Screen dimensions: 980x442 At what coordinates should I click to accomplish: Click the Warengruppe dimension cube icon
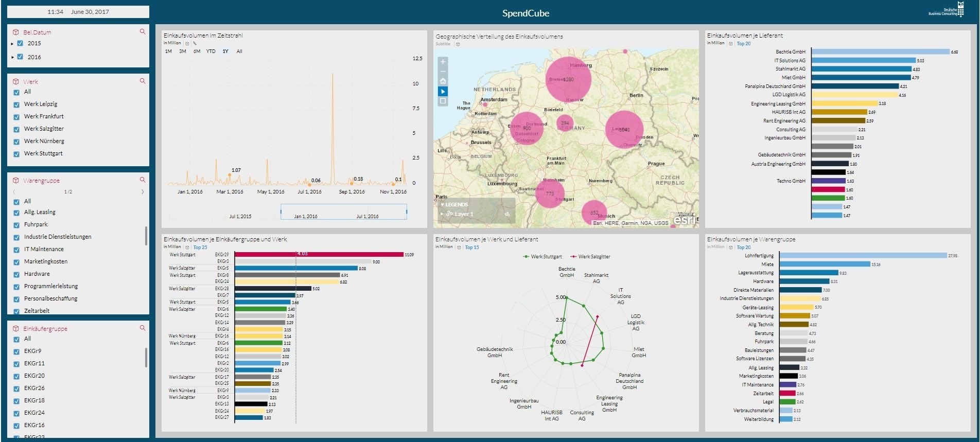pos(16,180)
